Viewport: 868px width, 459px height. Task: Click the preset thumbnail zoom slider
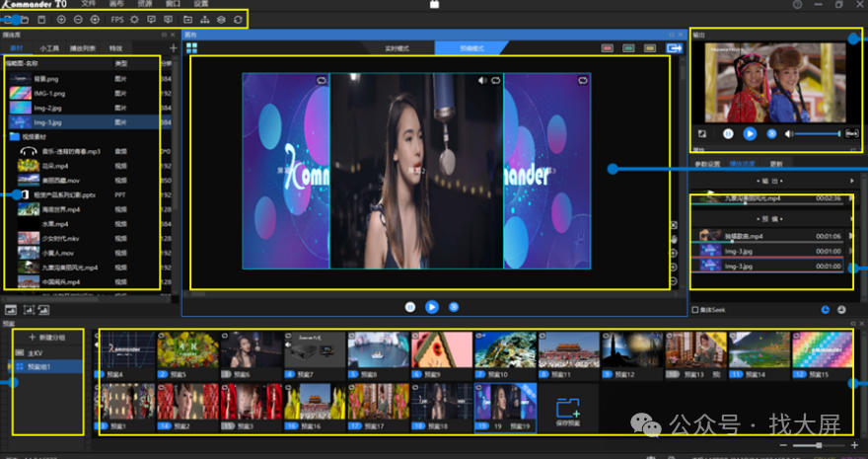pyautogui.click(x=818, y=446)
